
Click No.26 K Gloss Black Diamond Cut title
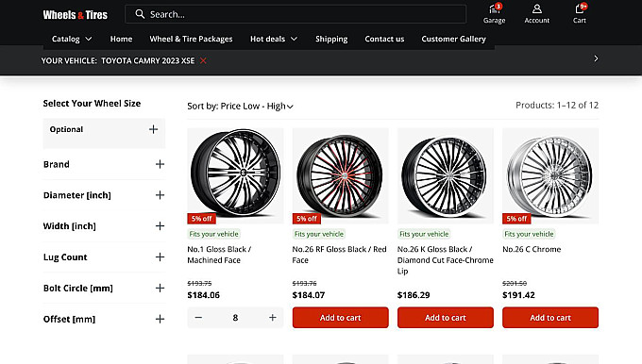pyautogui.click(x=445, y=260)
